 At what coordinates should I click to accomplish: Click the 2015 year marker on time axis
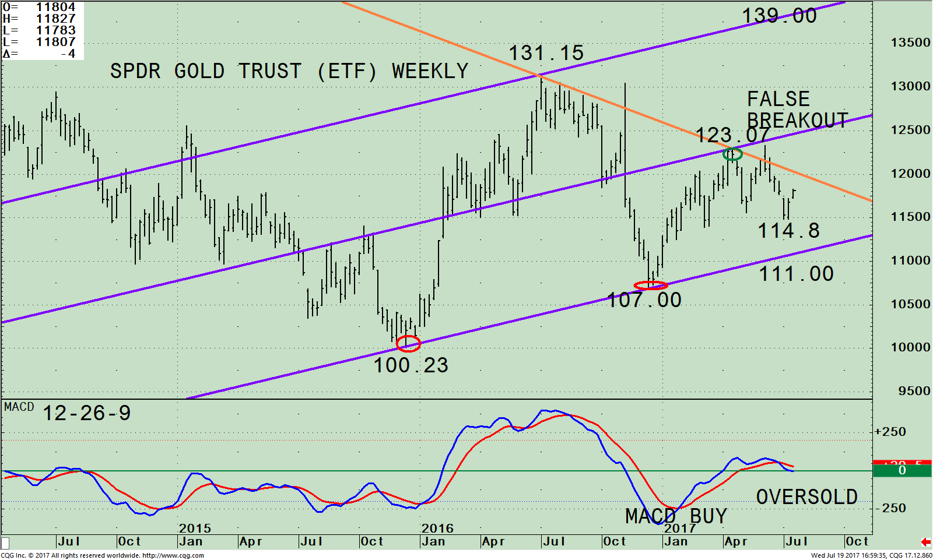tap(195, 529)
